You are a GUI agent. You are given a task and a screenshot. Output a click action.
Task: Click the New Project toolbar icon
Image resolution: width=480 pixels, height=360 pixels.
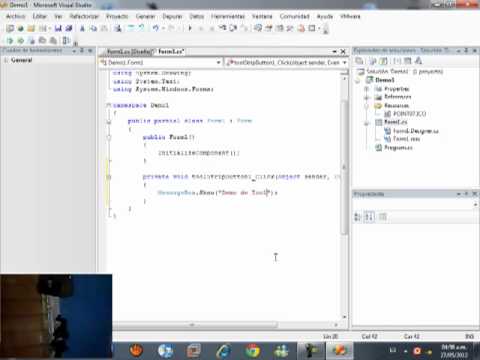pos(10,28)
